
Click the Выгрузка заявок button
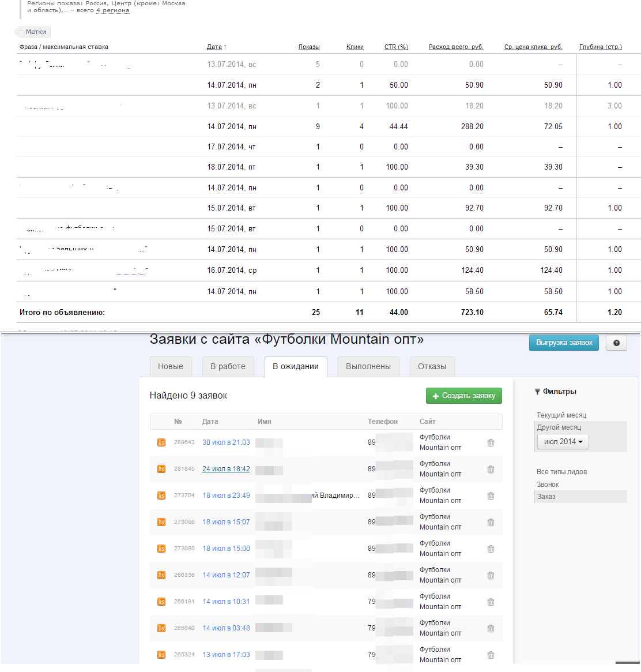click(564, 343)
